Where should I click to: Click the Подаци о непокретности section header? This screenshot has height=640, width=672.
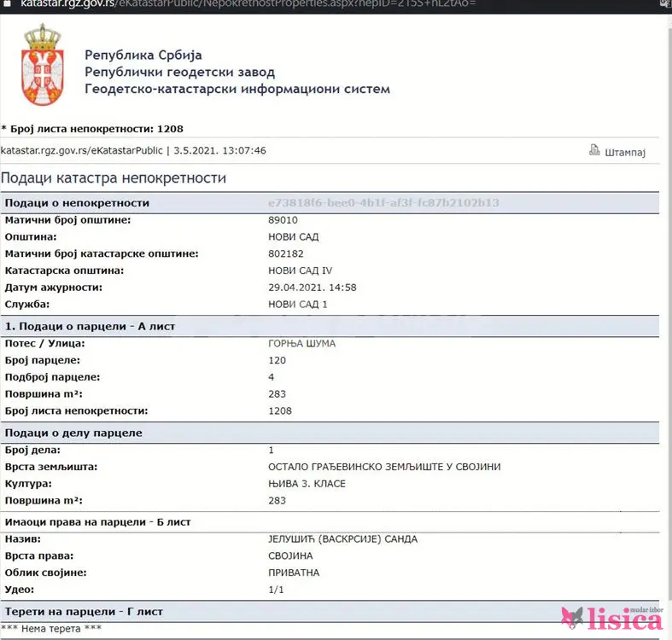[78, 203]
